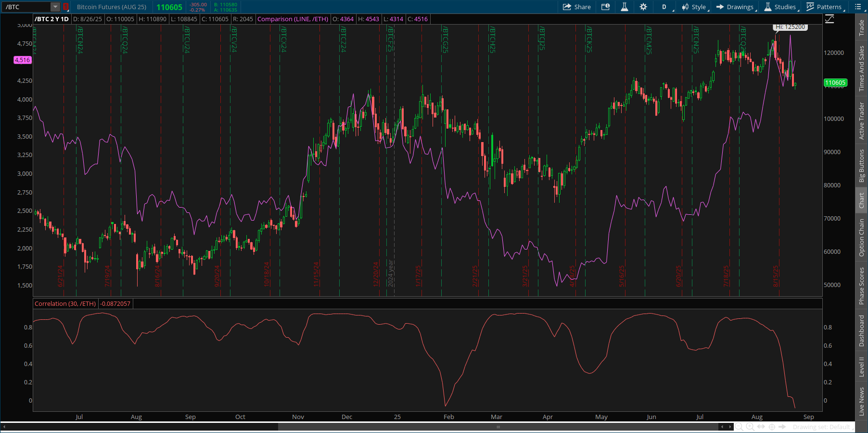Image resolution: width=868 pixels, height=433 pixels.
Task: Click the horizontal time scrollbar thumb
Action: pyautogui.click(x=498, y=427)
